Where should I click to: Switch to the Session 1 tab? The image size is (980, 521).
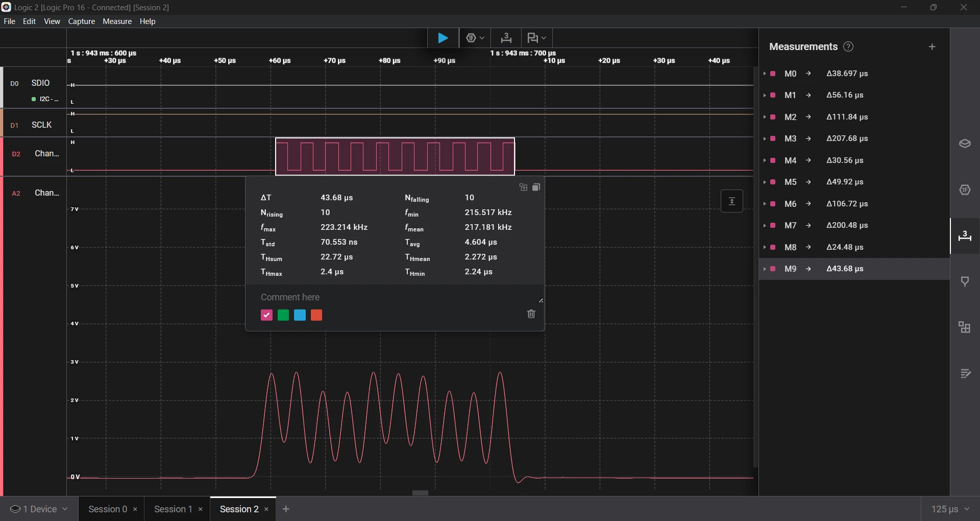(x=173, y=509)
